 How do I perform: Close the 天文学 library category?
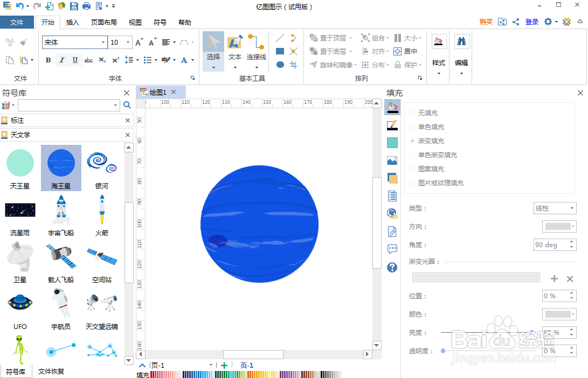[x=128, y=135]
